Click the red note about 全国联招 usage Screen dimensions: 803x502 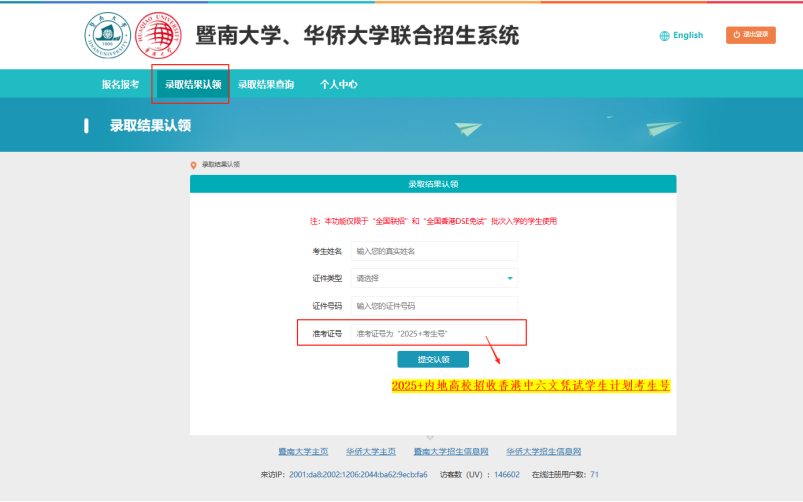tap(433, 221)
